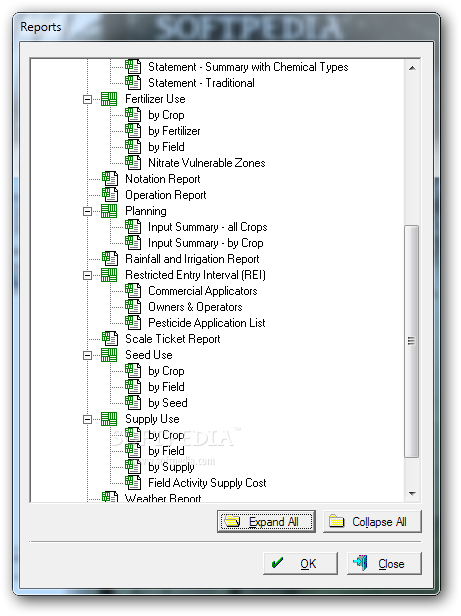The width and height of the screenshot is (461, 616).
Task: Select the Statement - Traditional report
Action: pos(201,83)
